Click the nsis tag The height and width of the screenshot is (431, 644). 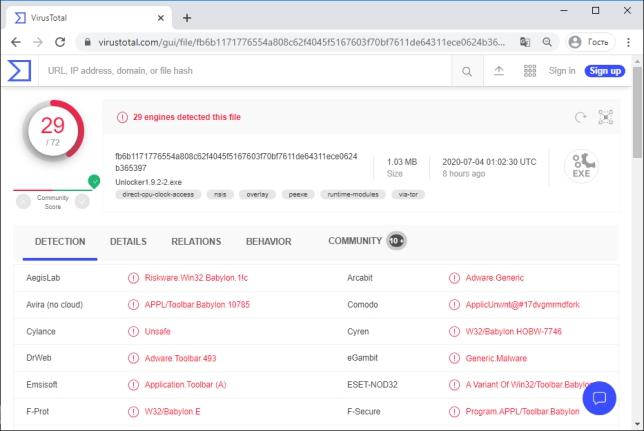click(220, 194)
